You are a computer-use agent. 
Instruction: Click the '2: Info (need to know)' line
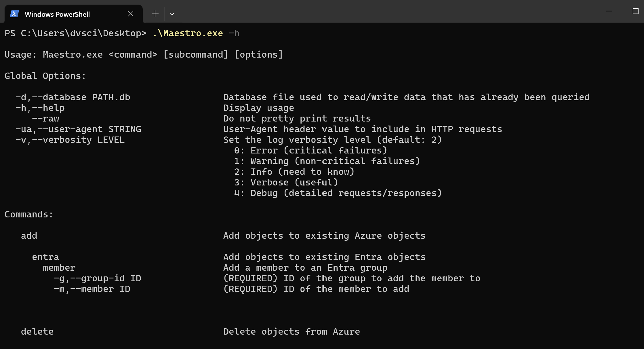pyautogui.click(x=294, y=172)
